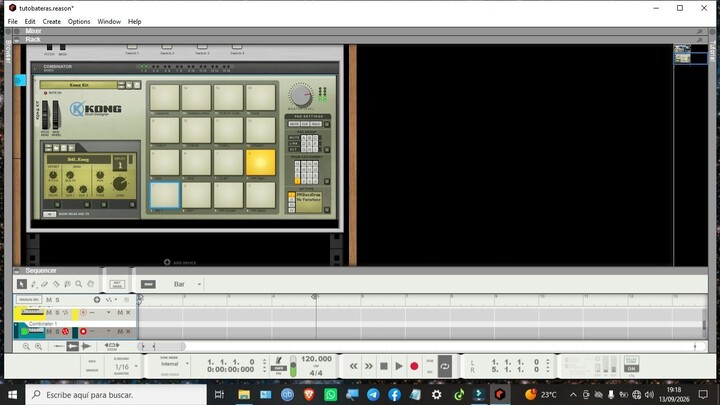Viewport: 720px width, 405px height.
Task: Click the 4/4 time signature value
Action: (x=316, y=373)
